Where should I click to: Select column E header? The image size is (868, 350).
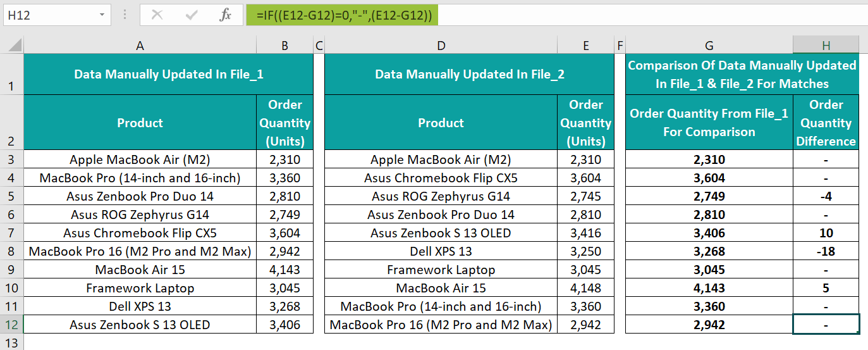click(x=586, y=46)
